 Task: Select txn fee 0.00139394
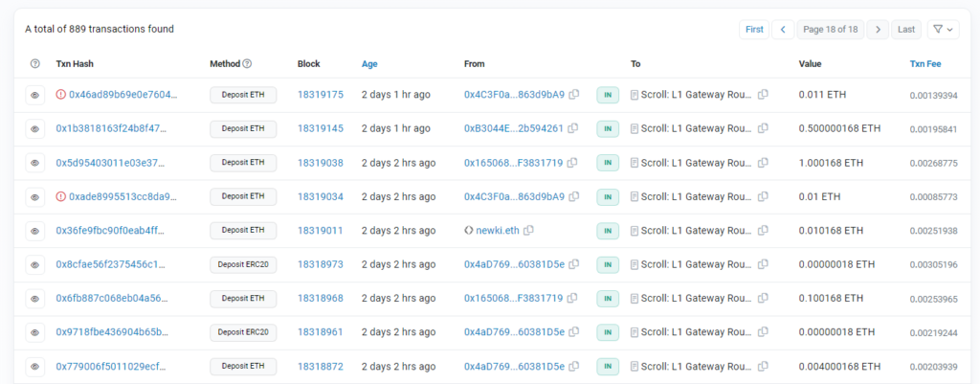[934, 95]
